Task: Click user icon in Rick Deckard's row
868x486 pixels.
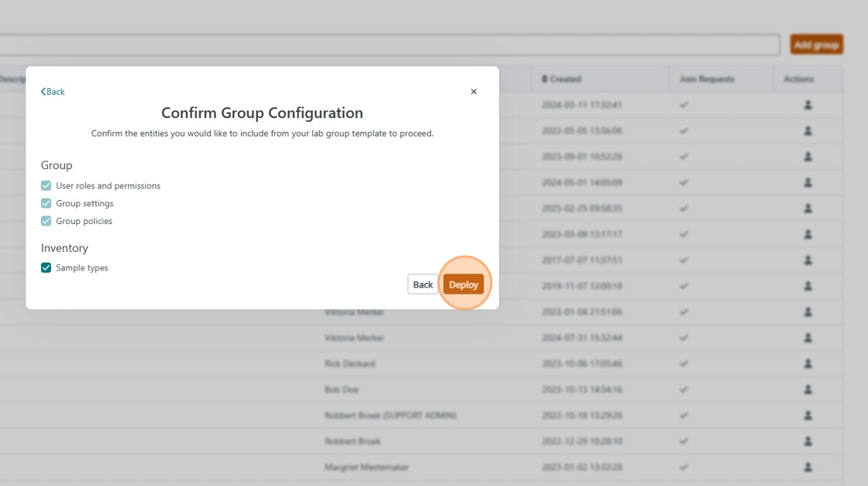Action: [x=808, y=364]
